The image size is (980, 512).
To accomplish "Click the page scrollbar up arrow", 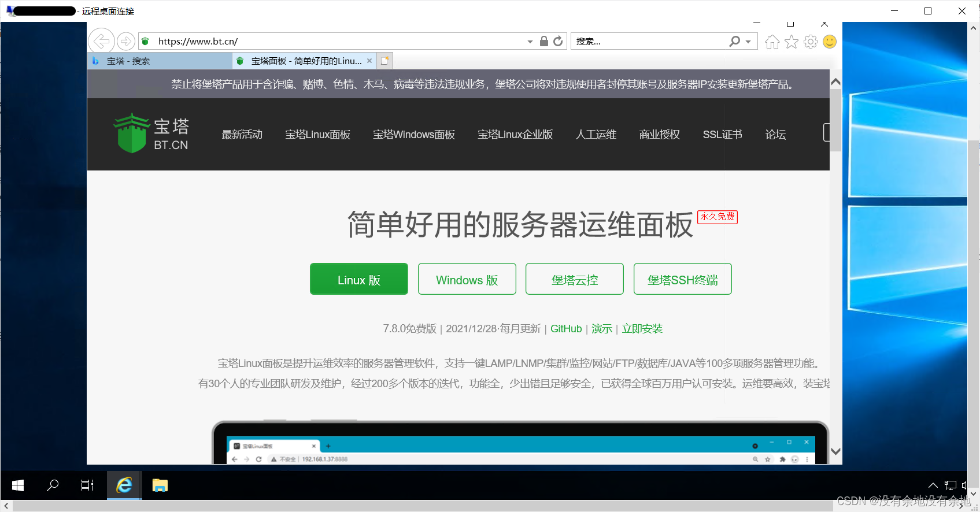I will coord(835,82).
